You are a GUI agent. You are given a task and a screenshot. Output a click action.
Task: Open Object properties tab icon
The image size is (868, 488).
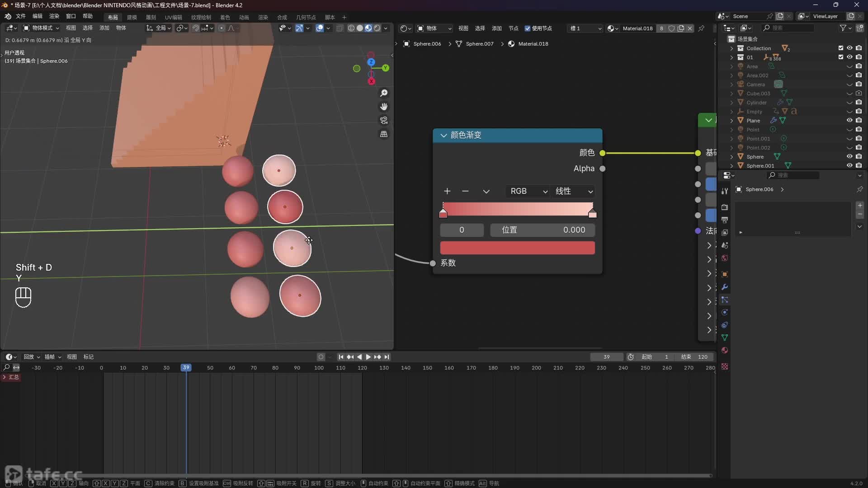click(x=725, y=274)
